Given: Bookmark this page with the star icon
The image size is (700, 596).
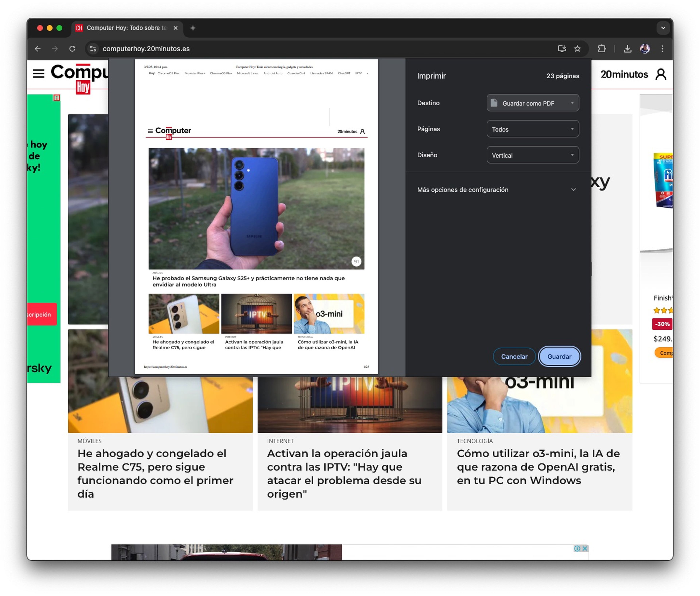Looking at the screenshot, I should [577, 49].
